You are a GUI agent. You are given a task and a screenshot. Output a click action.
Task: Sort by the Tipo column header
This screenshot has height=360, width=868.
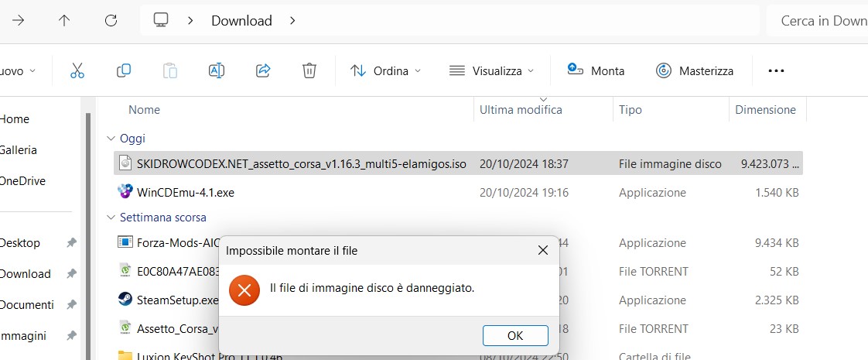tap(630, 110)
